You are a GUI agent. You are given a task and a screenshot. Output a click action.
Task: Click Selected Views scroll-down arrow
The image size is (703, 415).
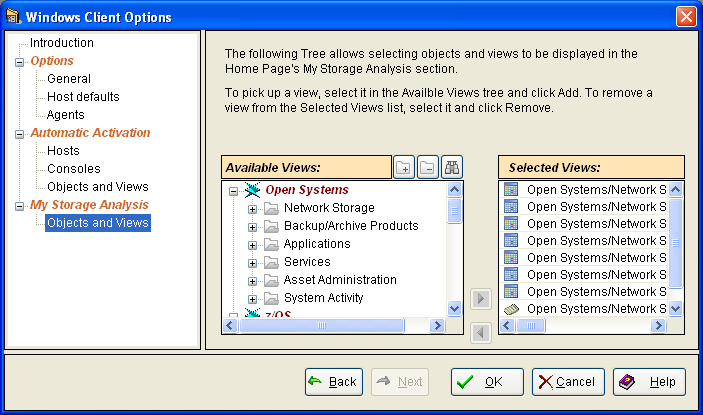click(x=675, y=308)
